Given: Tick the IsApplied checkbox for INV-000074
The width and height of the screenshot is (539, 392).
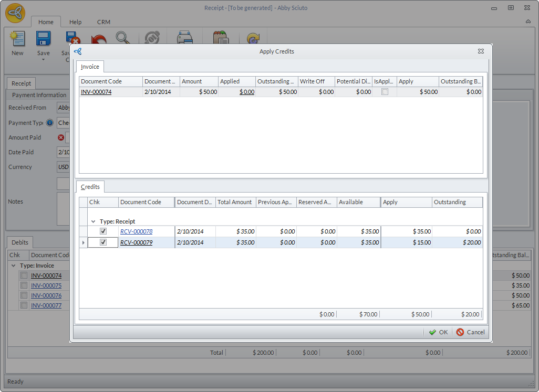Looking at the screenshot, I should click(x=385, y=92).
